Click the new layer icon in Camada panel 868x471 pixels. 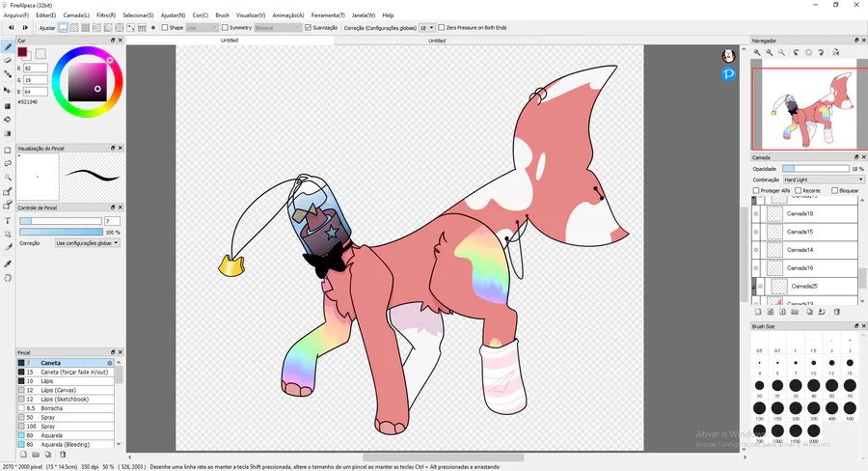[758, 312]
